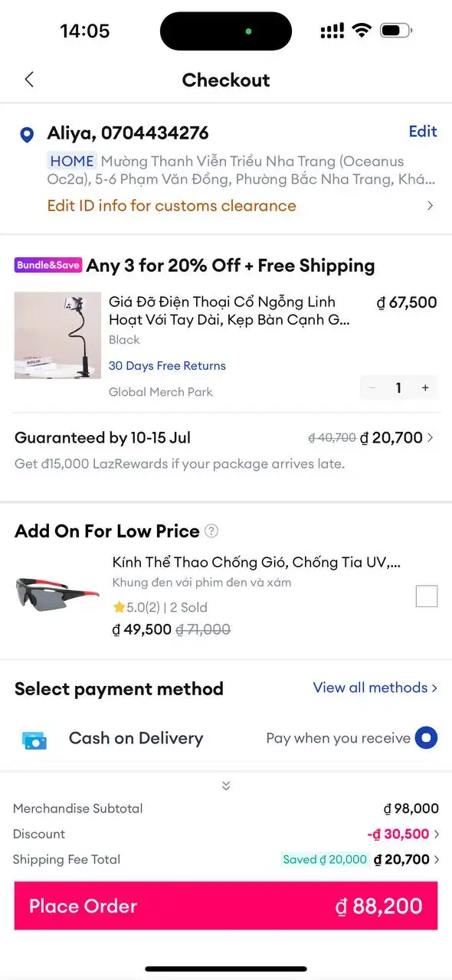Tap the Cash on Delivery wallet icon
The height and width of the screenshot is (980, 452).
click(x=34, y=740)
